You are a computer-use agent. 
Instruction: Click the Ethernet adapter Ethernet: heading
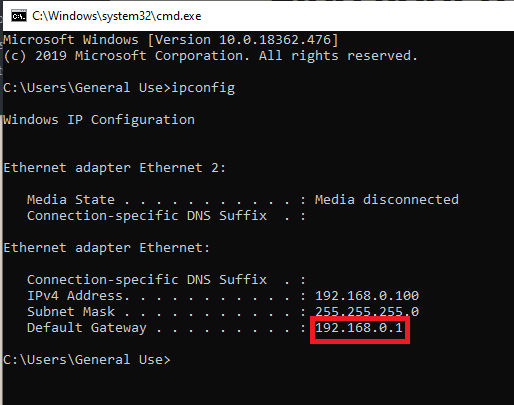107,248
